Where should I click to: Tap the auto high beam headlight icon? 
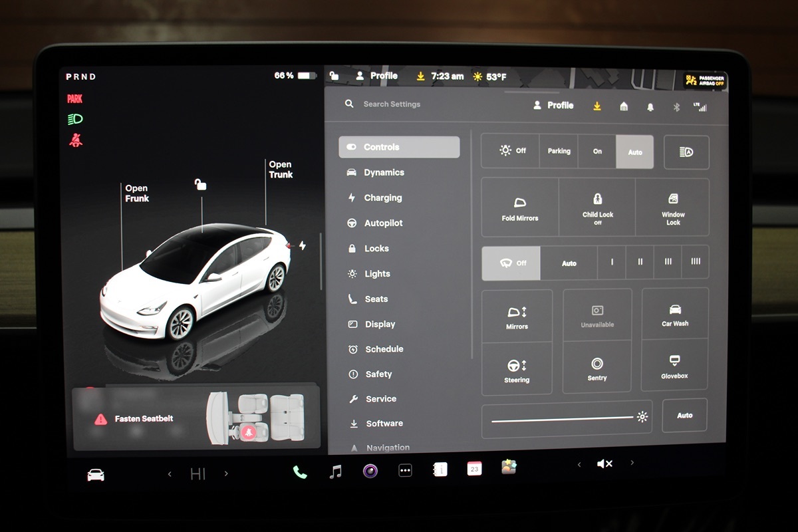tap(686, 152)
